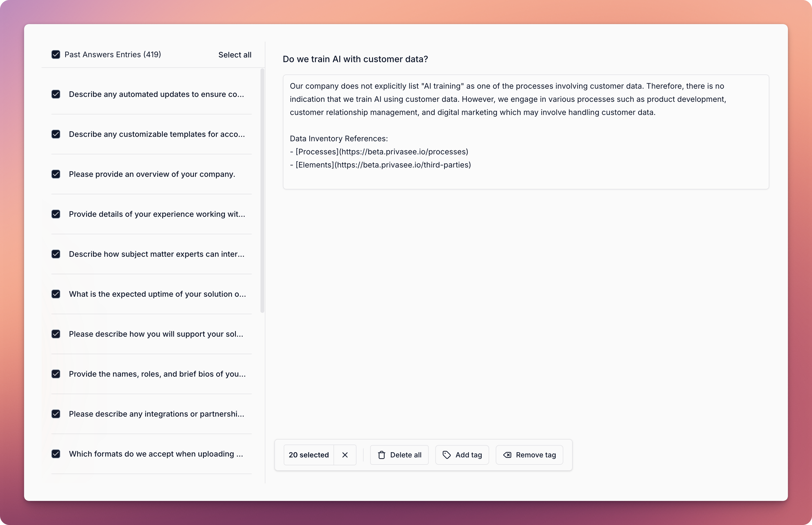Click the trash icon in Delete all
812x525 pixels.
point(382,455)
